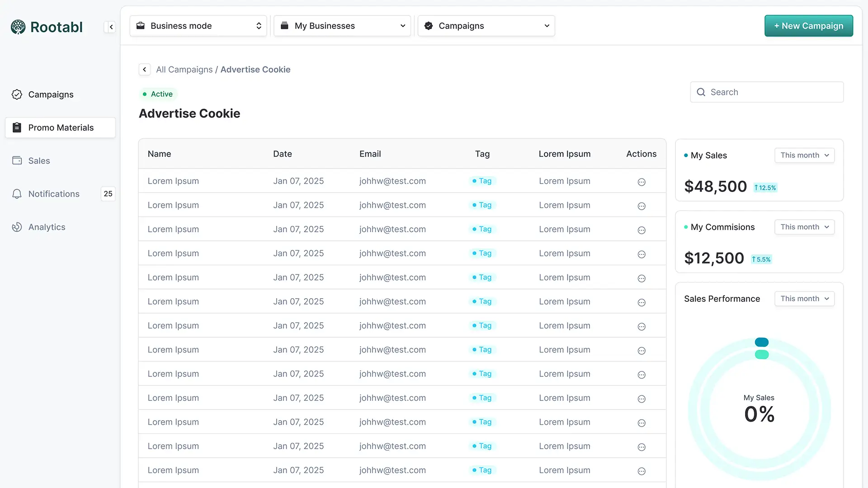
Task: Open the first row's actions menu icon
Action: (x=641, y=182)
